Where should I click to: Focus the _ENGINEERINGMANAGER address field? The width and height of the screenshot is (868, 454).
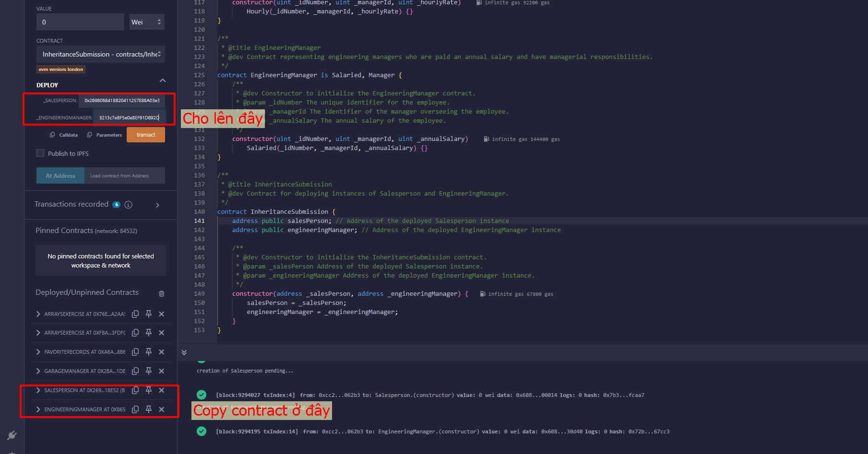click(129, 117)
